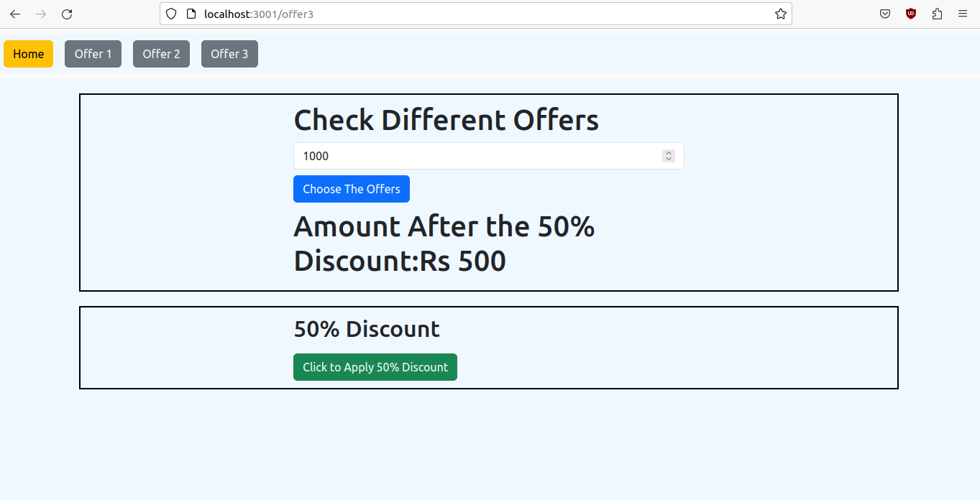The image size is (980, 500).
Task: Reload the page
Action: point(67,14)
